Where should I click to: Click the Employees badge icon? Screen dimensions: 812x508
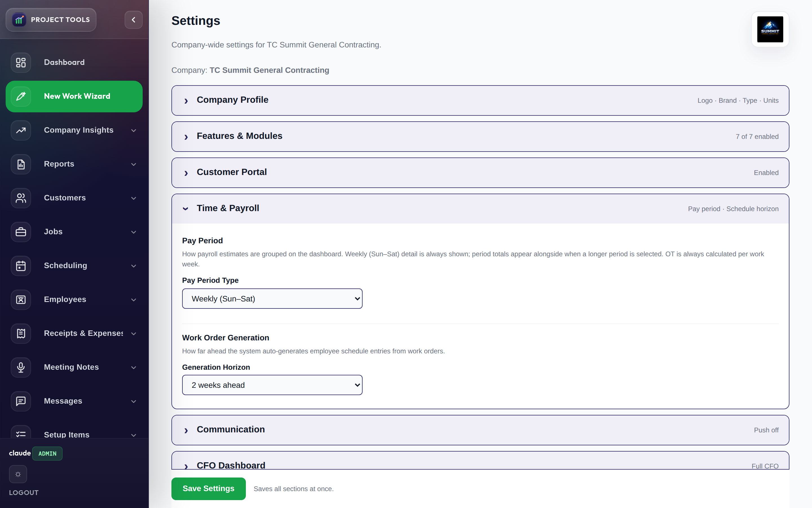[21, 300]
